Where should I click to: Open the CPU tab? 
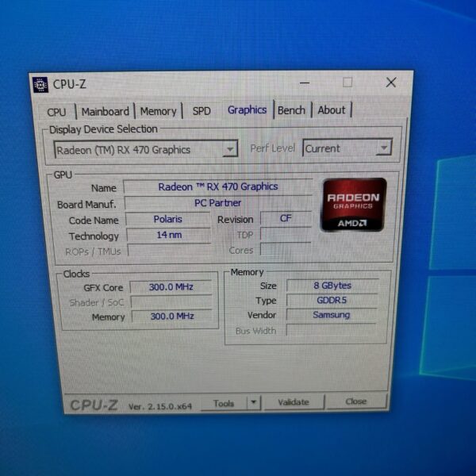56,112
